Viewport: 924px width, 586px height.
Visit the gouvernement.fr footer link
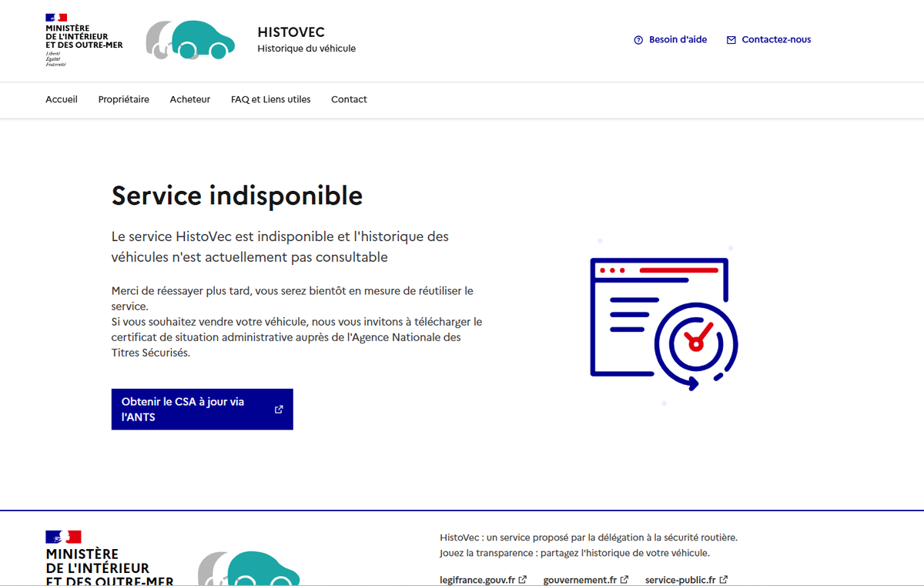coord(580,580)
